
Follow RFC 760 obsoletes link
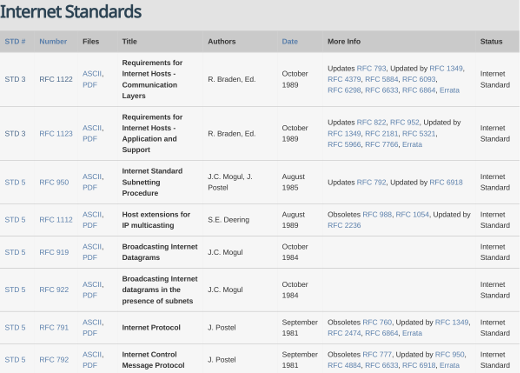point(377,322)
